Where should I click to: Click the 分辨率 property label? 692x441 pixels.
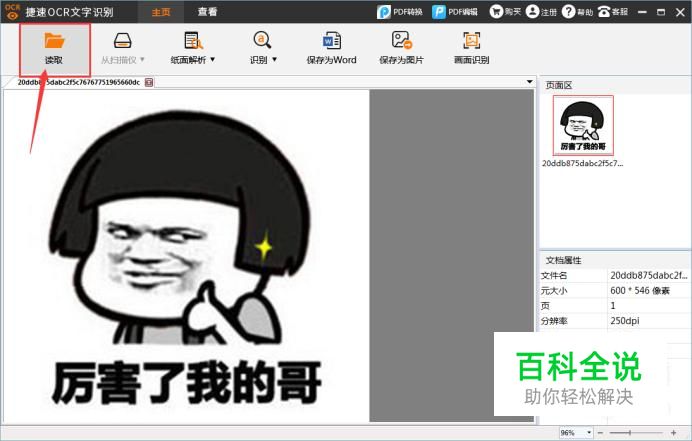554,321
